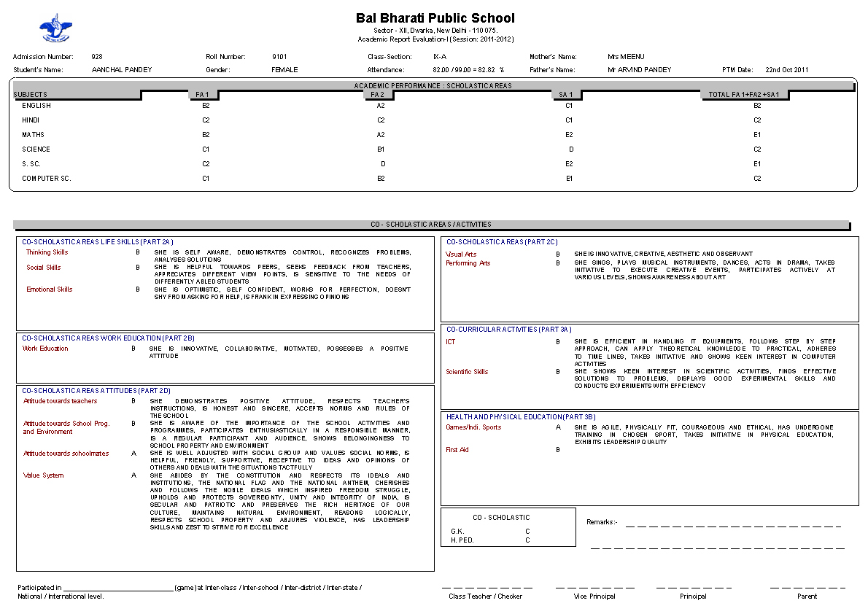Click the Bal Bharati Public School title
The width and height of the screenshot is (868, 614).
[435, 18]
